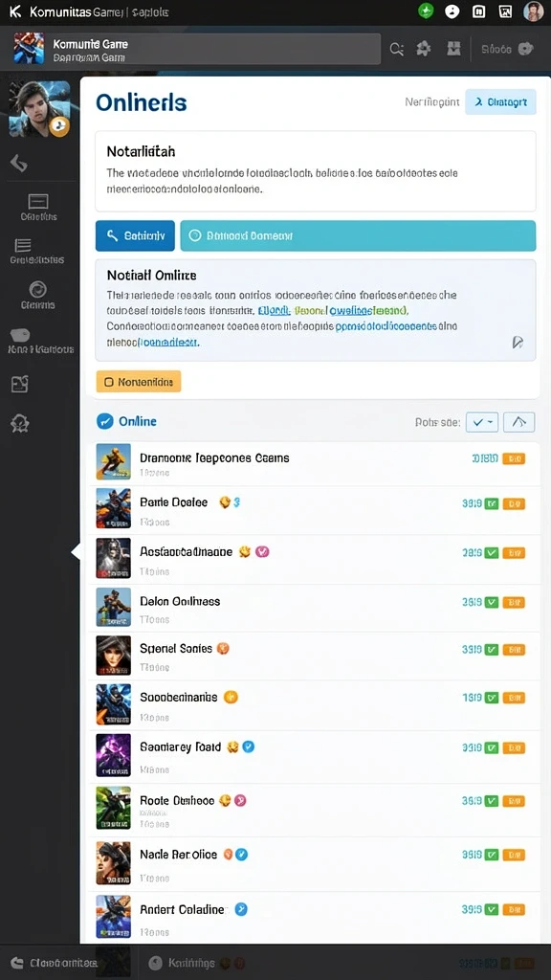
Task: Click the blue badge next to Rndert Coladine
Action: 241,909
